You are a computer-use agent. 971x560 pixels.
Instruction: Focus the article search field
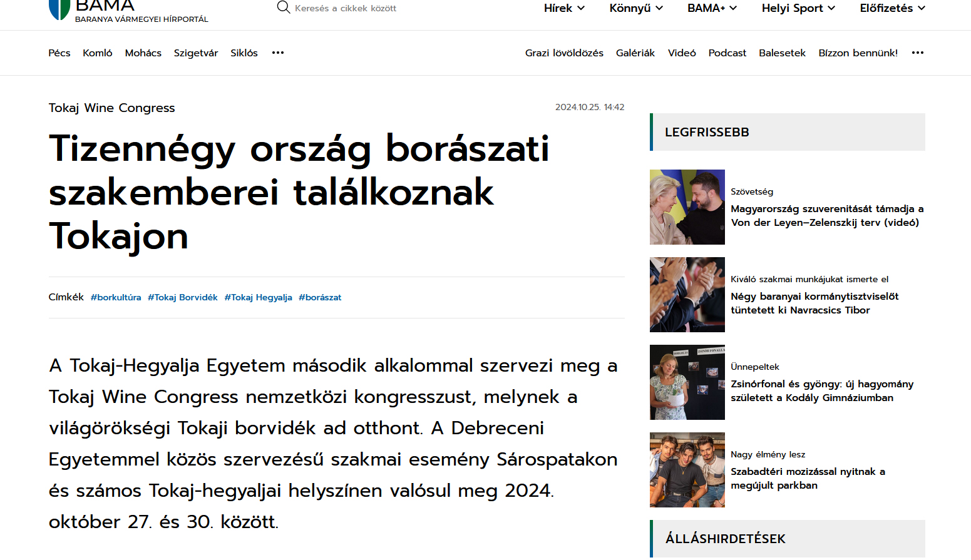[x=346, y=8]
